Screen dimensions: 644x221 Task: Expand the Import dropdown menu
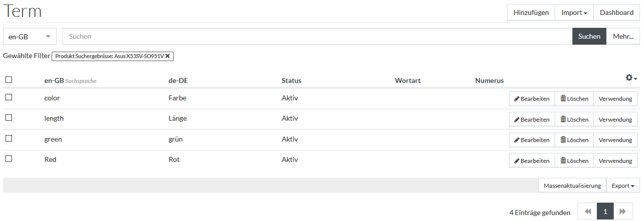point(574,12)
